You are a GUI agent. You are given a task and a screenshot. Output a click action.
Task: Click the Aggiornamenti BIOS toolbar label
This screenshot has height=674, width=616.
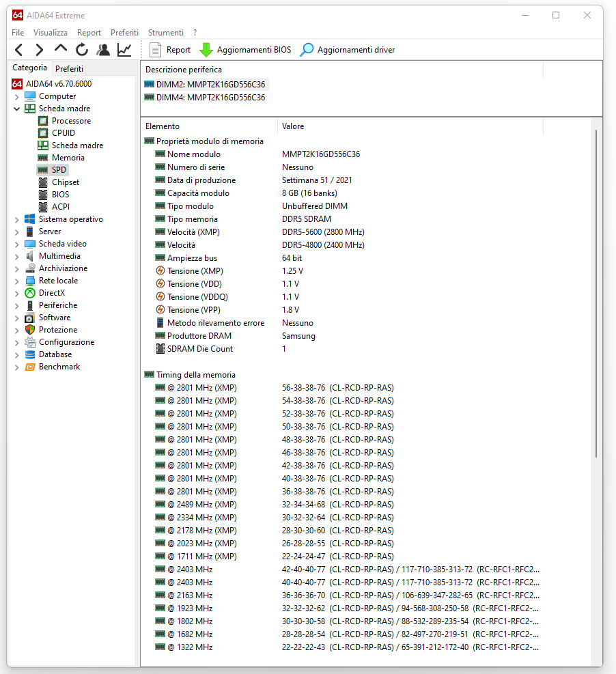pos(254,50)
